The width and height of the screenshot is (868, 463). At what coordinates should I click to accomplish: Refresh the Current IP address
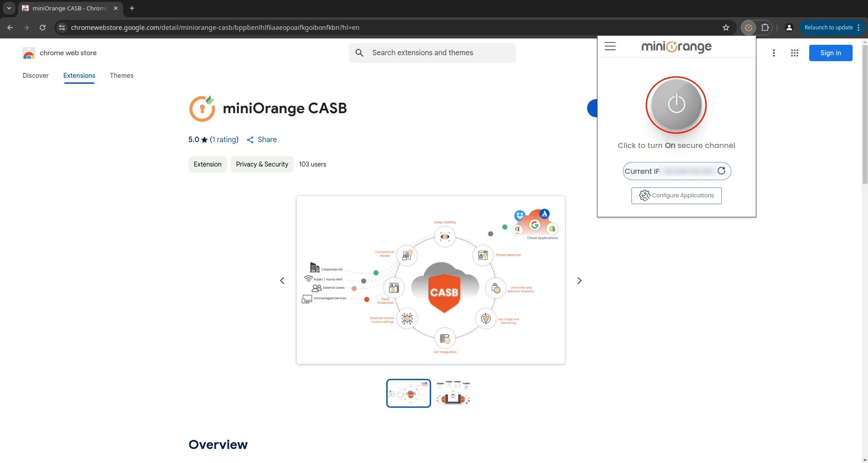coord(721,171)
